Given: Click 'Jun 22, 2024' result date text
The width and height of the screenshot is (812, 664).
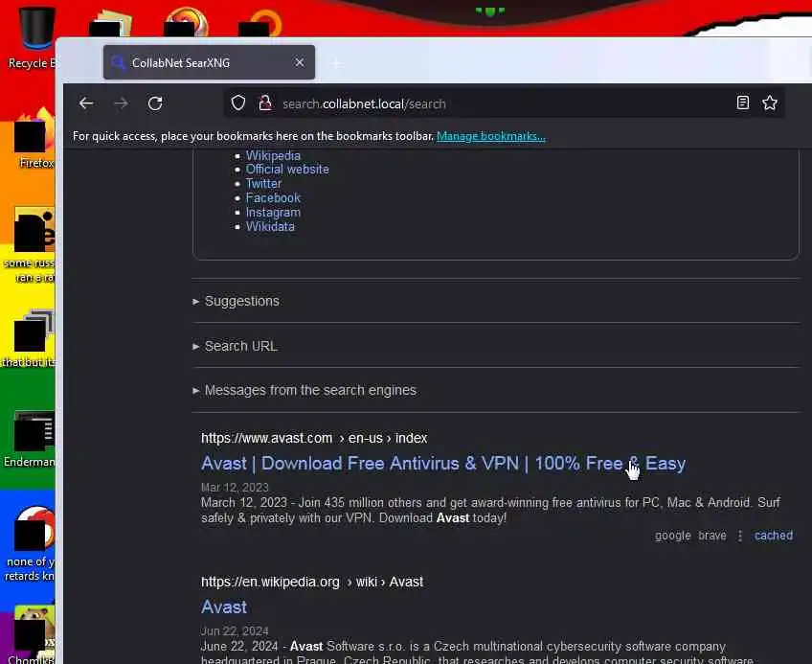Looking at the screenshot, I should pyautogui.click(x=235, y=631).
